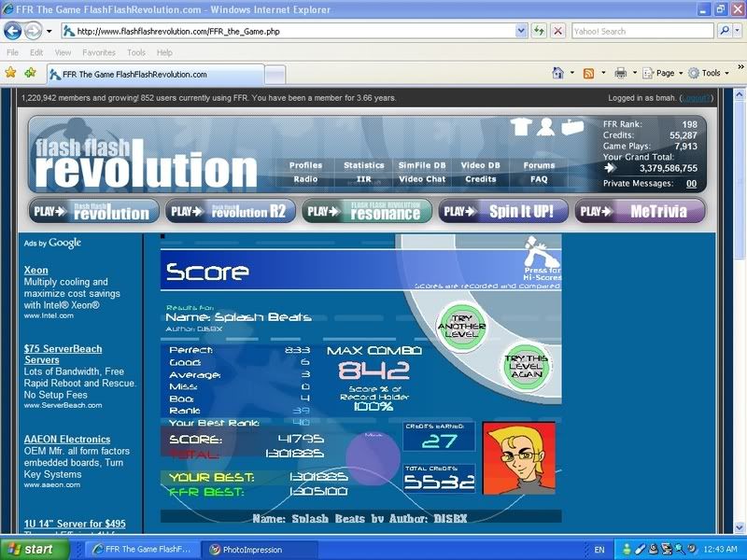Image resolution: width=747 pixels, height=560 pixels.
Task: Expand the Page dropdown menu
Action: (x=664, y=73)
